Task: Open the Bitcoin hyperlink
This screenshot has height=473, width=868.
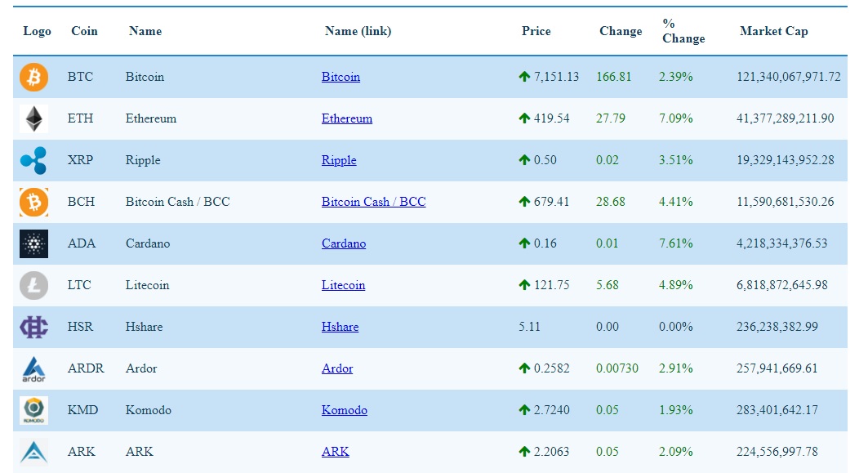Action: (x=341, y=77)
